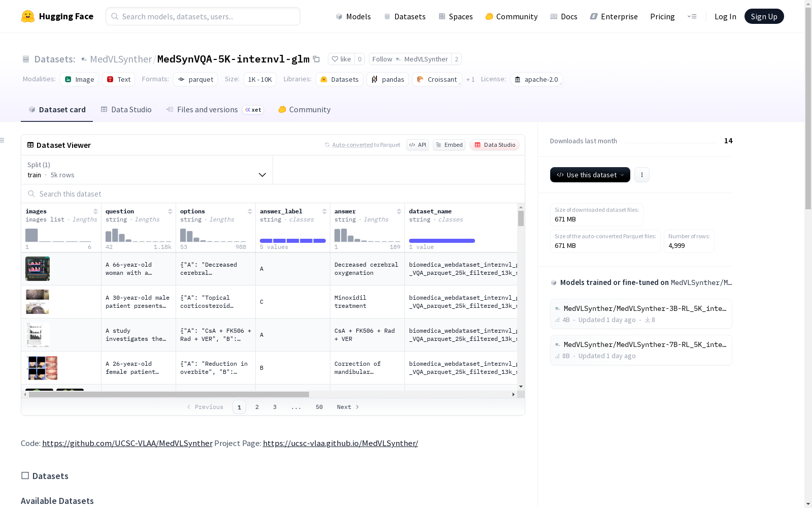Image resolution: width=812 pixels, height=508 pixels.
Task: Click the top search models input
Action: [203, 16]
